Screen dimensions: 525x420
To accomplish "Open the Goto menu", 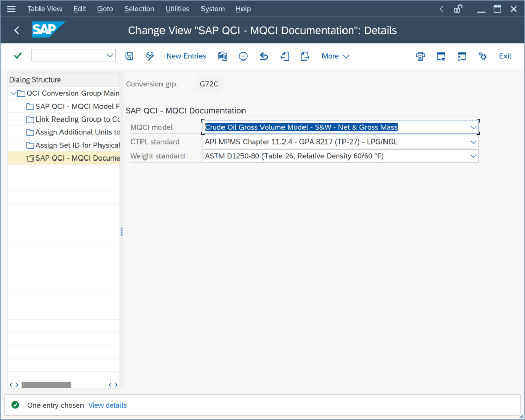I will [x=105, y=9].
